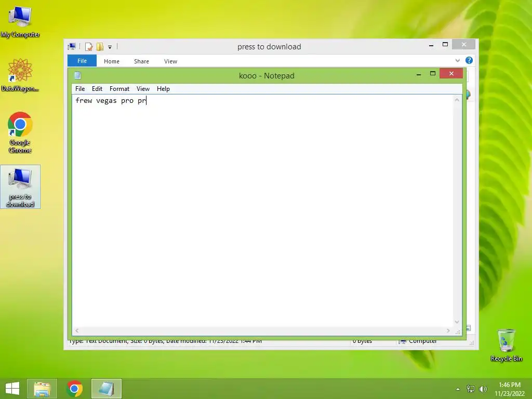Close the kooo Notepad window

451,74
